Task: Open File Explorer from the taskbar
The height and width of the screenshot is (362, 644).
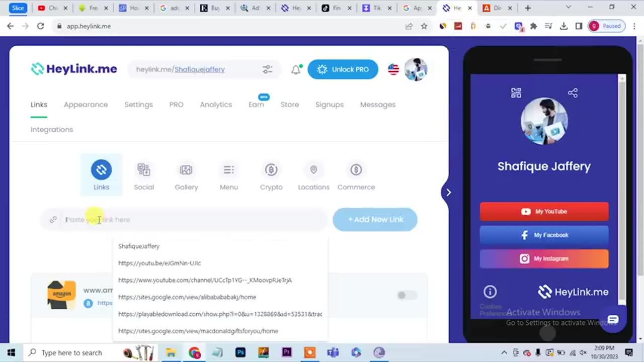Action: point(171,352)
